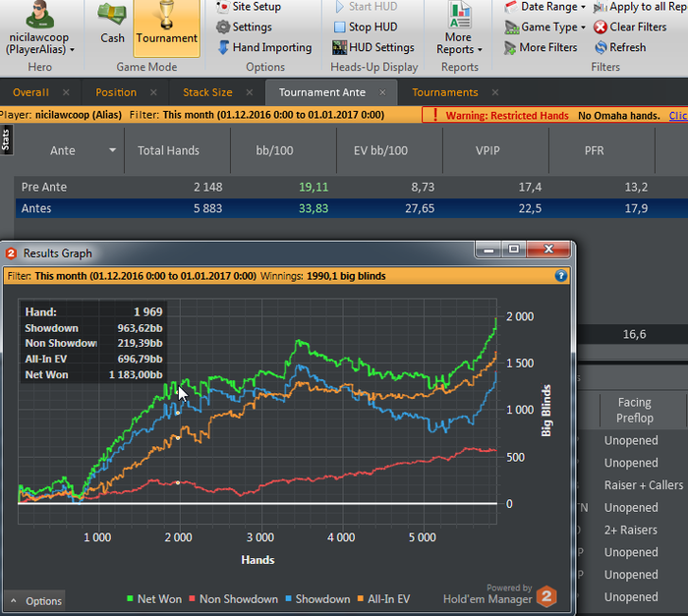Open Settings gear option

click(x=245, y=27)
